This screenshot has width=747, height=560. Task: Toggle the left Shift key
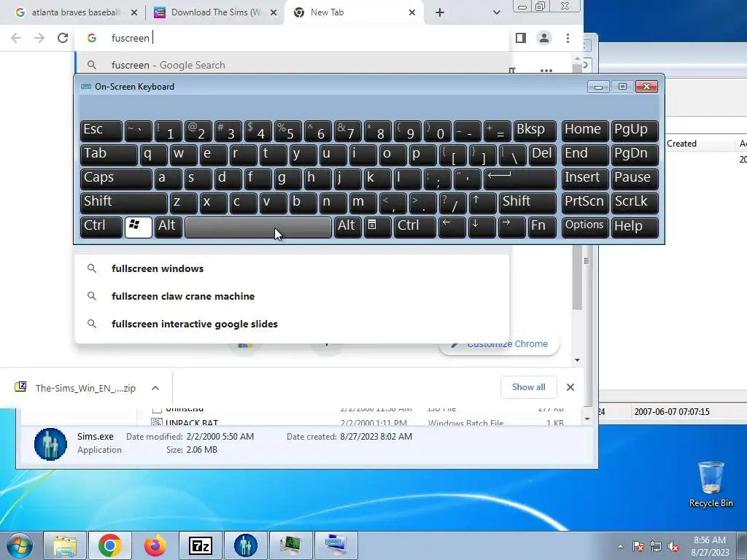coord(124,203)
